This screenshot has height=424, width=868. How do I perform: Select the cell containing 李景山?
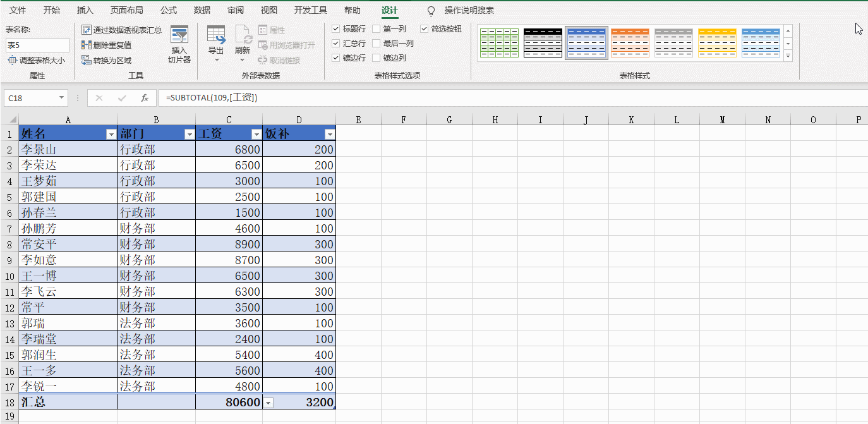[x=68, y=149]
